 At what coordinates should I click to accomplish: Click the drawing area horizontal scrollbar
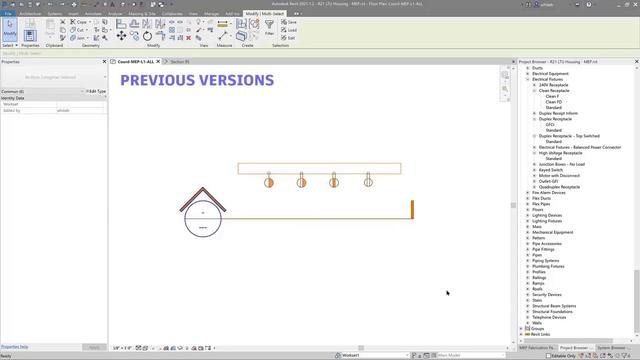361,348
